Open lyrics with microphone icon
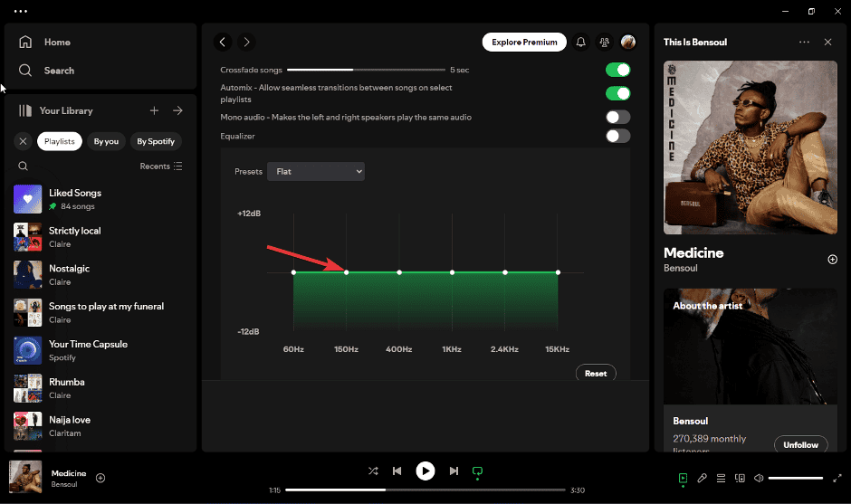 pos(702,478)
